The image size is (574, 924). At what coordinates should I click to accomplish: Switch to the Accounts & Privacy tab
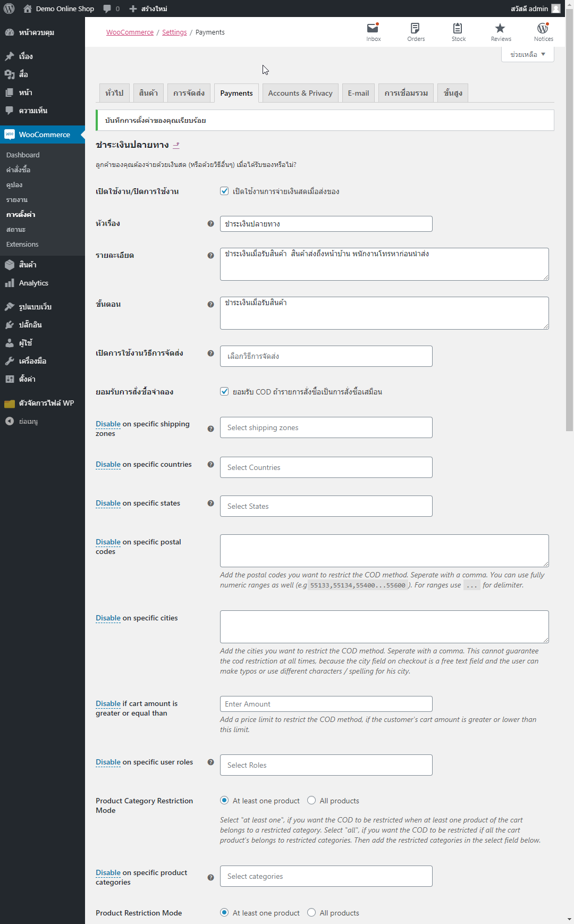point(300,93)
